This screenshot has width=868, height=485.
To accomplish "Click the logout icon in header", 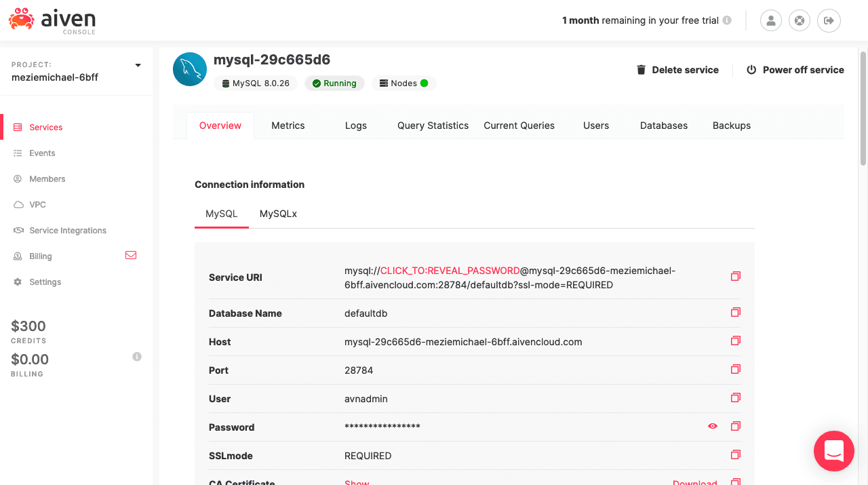I will click(x=829, y=20).
